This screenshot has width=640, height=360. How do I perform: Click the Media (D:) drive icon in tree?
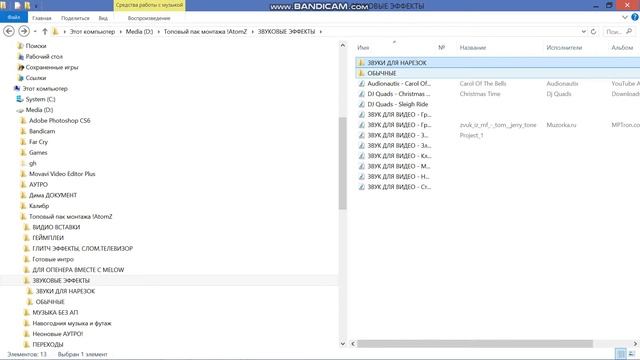20,110
